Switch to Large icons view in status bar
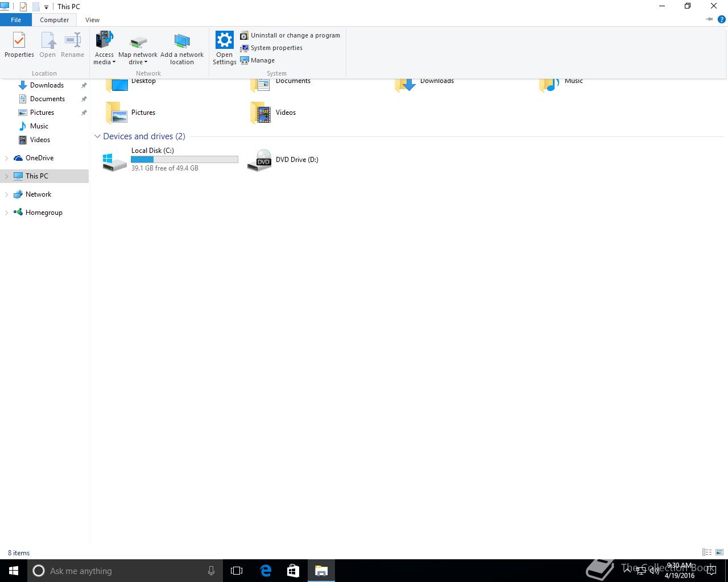Viewport: 728px width, 582px height. [719, 552]
